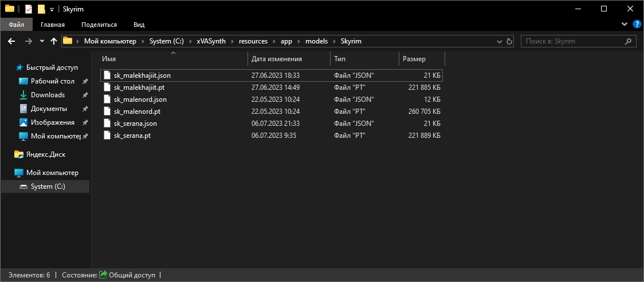Open the Файл menu tab
The height and width of the screenshot is (282, 644).
point(17,25)
